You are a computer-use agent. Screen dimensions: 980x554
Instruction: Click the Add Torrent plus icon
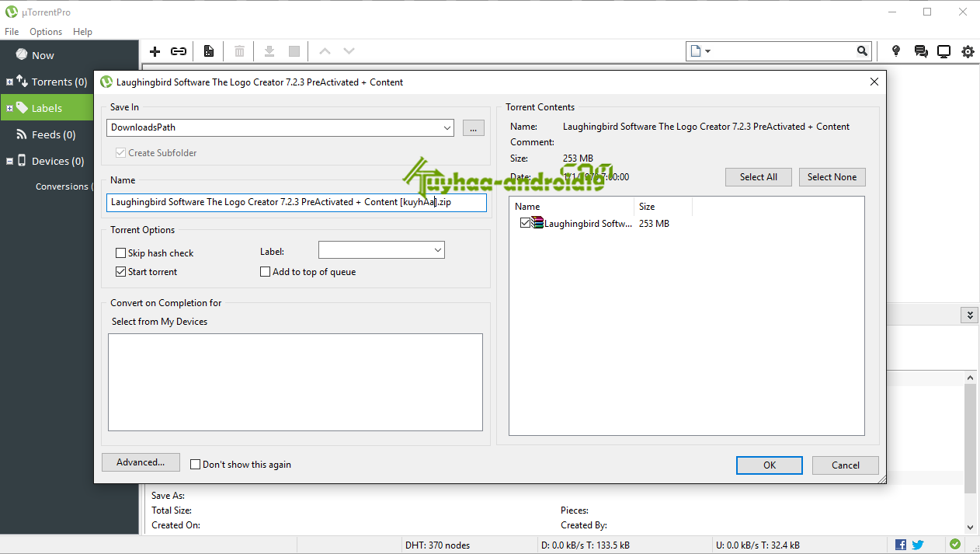(155, 51)
